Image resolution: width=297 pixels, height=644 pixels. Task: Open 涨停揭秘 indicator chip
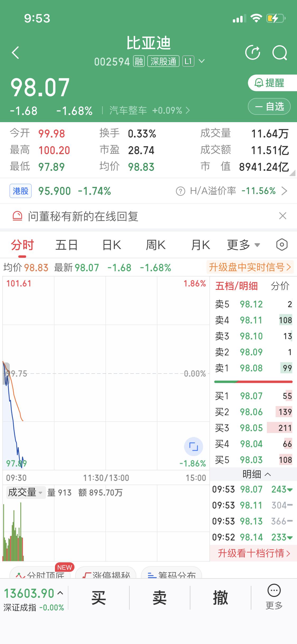tap(106, 573)
